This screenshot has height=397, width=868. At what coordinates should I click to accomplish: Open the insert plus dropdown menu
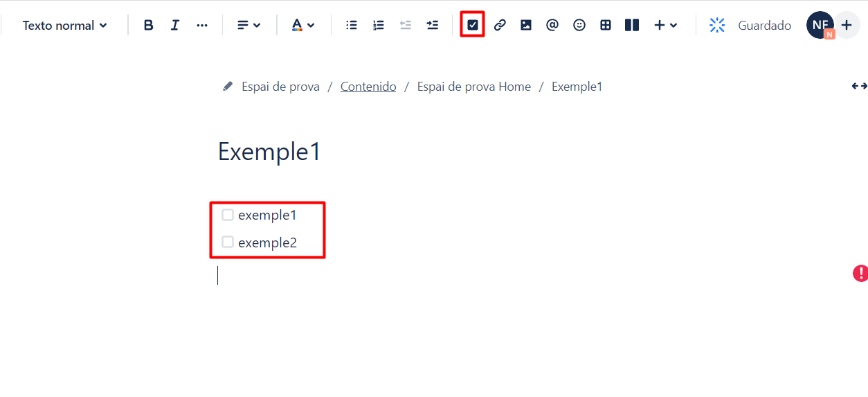666,25
